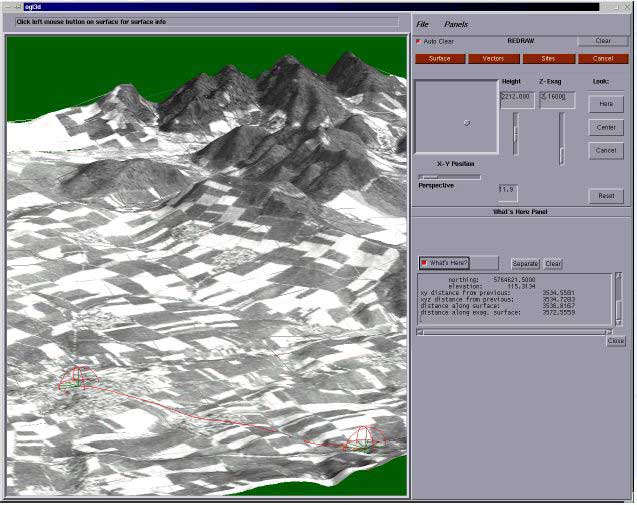Click the scrollbar up arrow in output box
The height and width of the screenshot is (505, 637).
click(x=619, y=275)
